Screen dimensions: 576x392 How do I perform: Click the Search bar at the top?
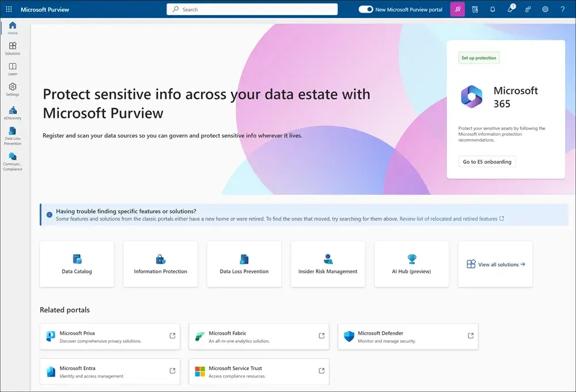(x=252, y=9)
